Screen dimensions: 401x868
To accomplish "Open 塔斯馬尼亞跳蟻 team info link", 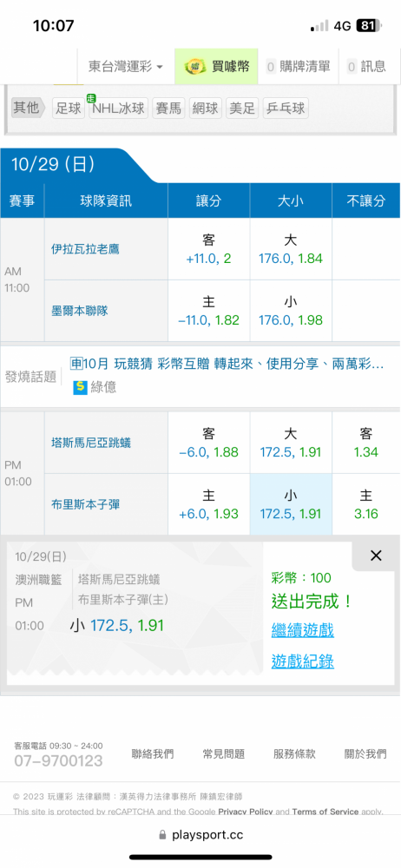I will (91, 443).
